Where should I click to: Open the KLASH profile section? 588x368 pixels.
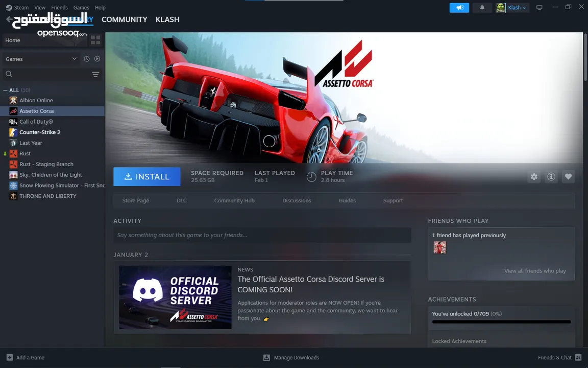[167, 19]
